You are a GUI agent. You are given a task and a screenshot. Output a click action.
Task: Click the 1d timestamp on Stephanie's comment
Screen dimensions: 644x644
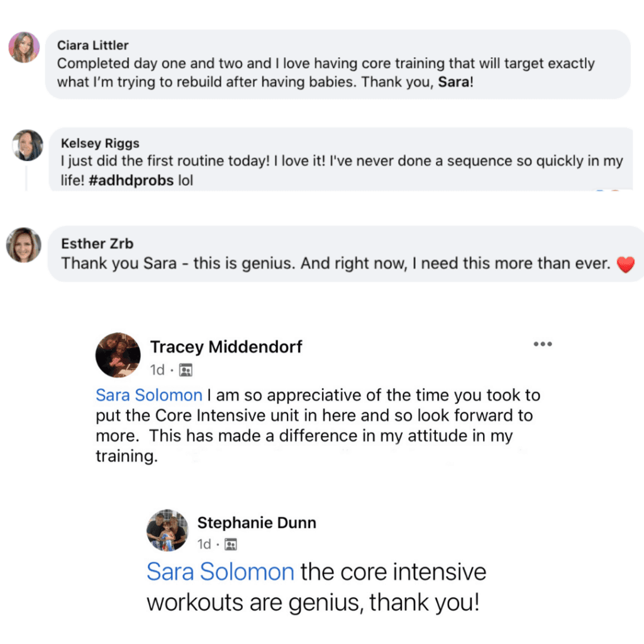pos(204,544)
